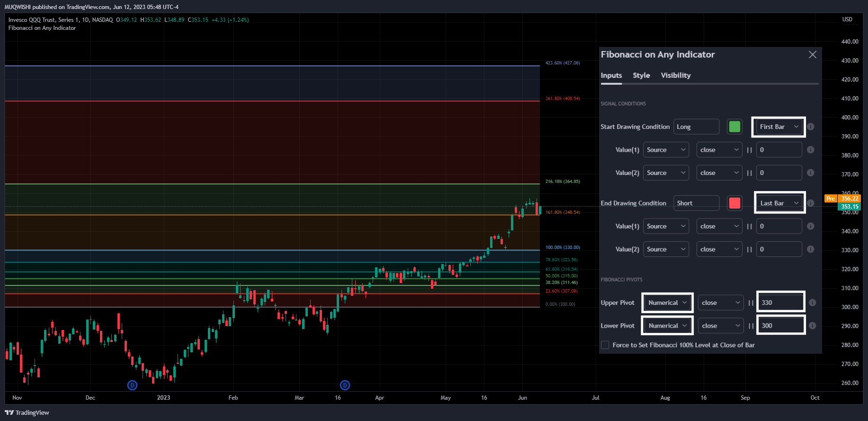Show info icon for Start condition Value(1)

click(811, 150)
